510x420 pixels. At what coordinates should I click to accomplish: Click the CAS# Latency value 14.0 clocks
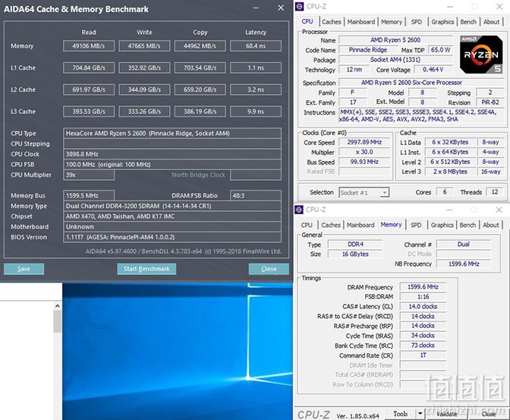(423, 306)
